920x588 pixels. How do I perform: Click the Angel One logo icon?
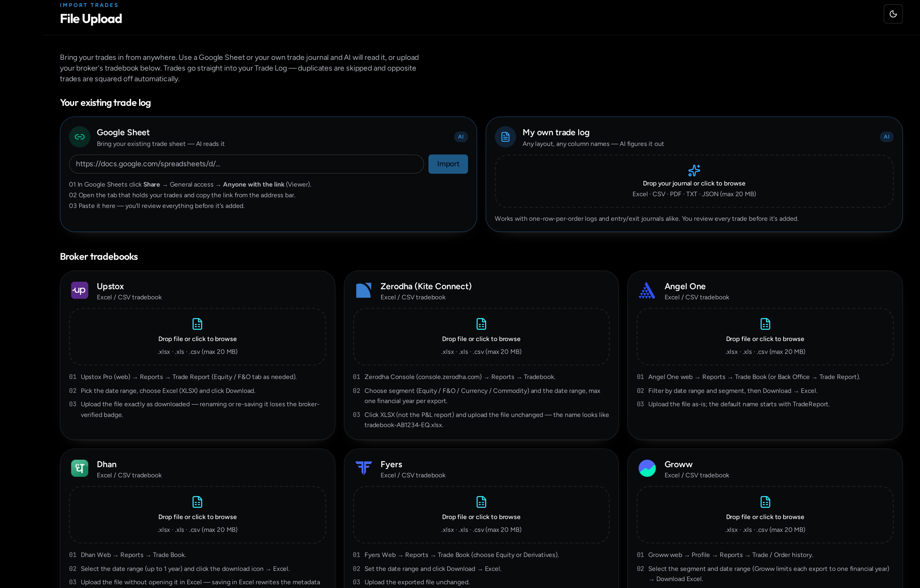tap(647, 290)
